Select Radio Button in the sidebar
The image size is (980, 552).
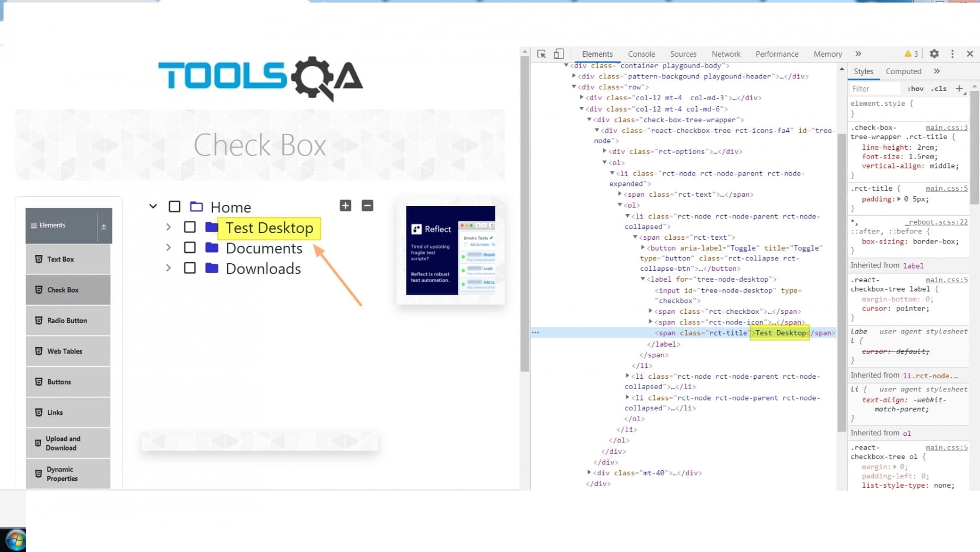68,320
